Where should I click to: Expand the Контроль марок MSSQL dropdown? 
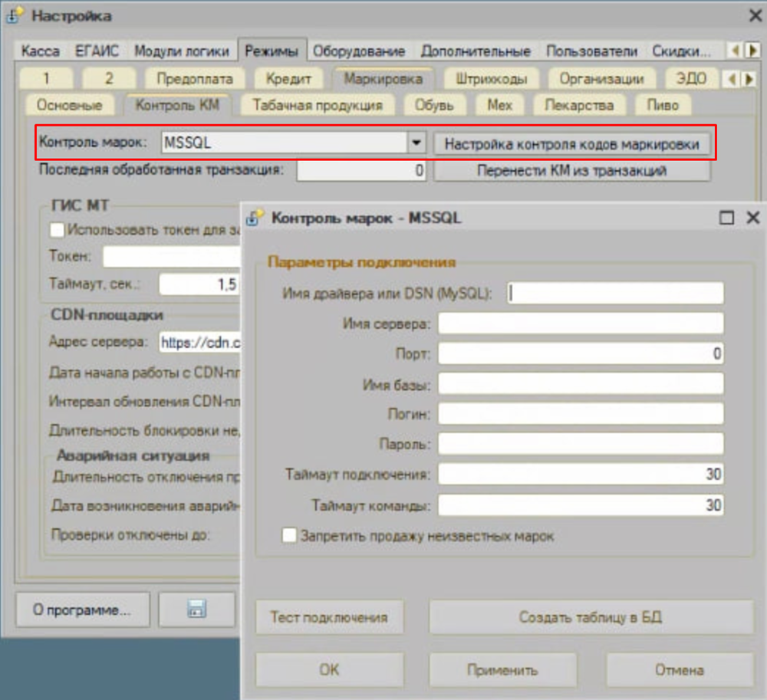pos(416,143)
